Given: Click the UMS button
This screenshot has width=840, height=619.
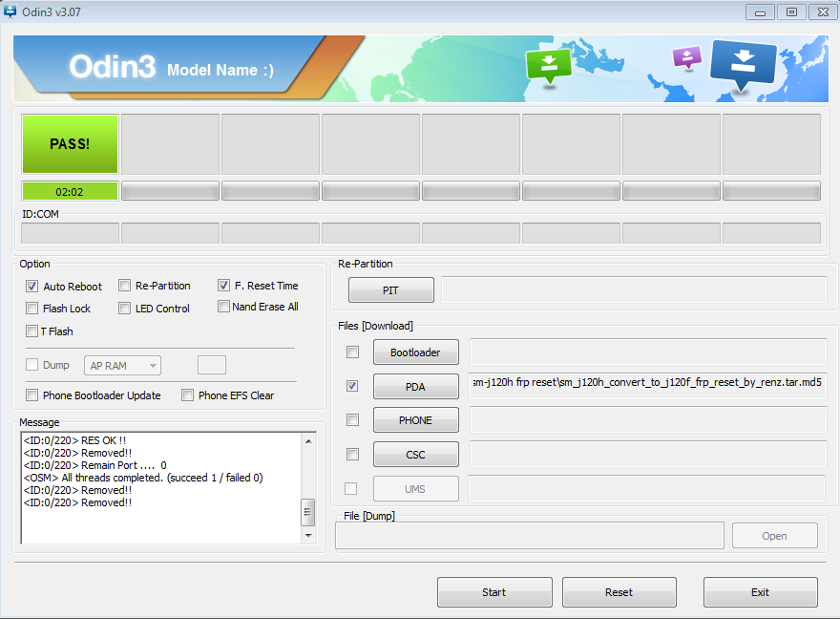Looking at the screenshot, I should (x=416, y=489).
